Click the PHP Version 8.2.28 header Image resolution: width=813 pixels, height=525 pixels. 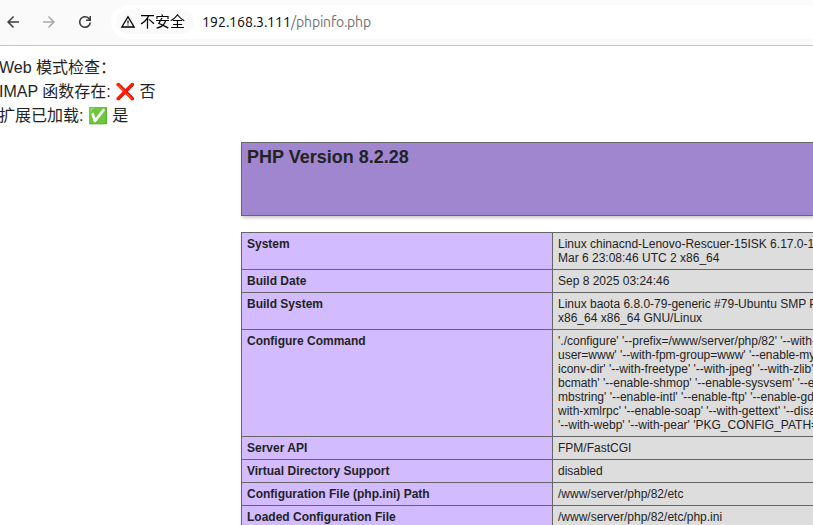[328, 157]
